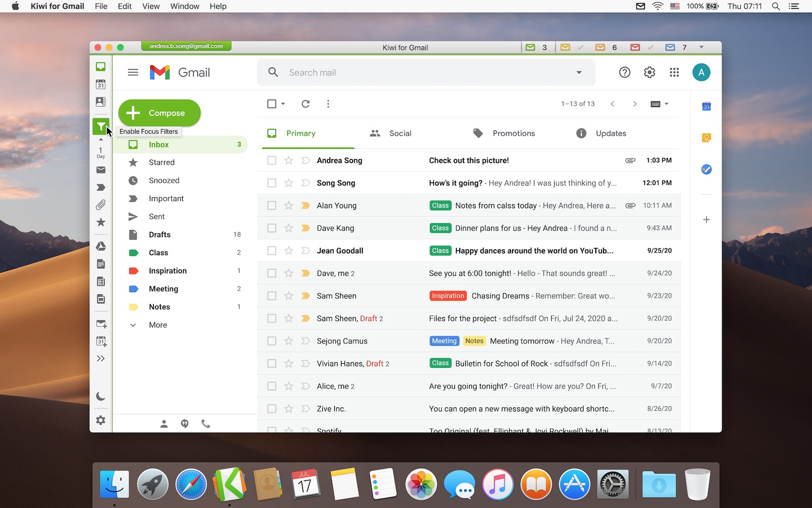Open Calendar icon in Kiwi left sidebar
This screenshot has width=812, height=508.
click(x=101, y=84)
